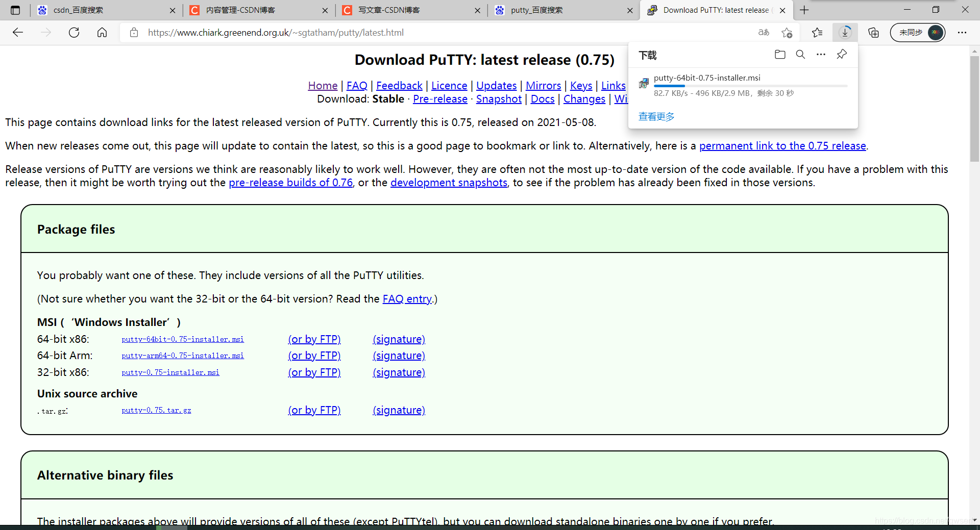The image size is (980, 530).
Task: Download putty-arm64-0.75-installer.msi
Action: tap(183, 356)
